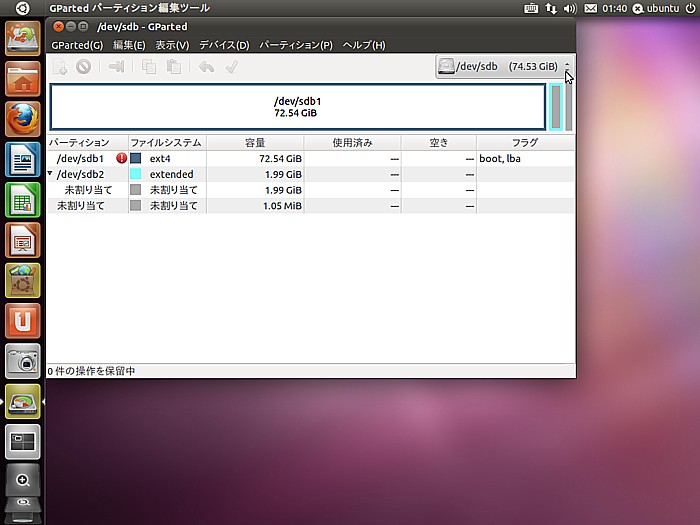Viewport: 700px width, 525px height.
Task: Click the ファイルシステム column header
Action: pos(167,142)
